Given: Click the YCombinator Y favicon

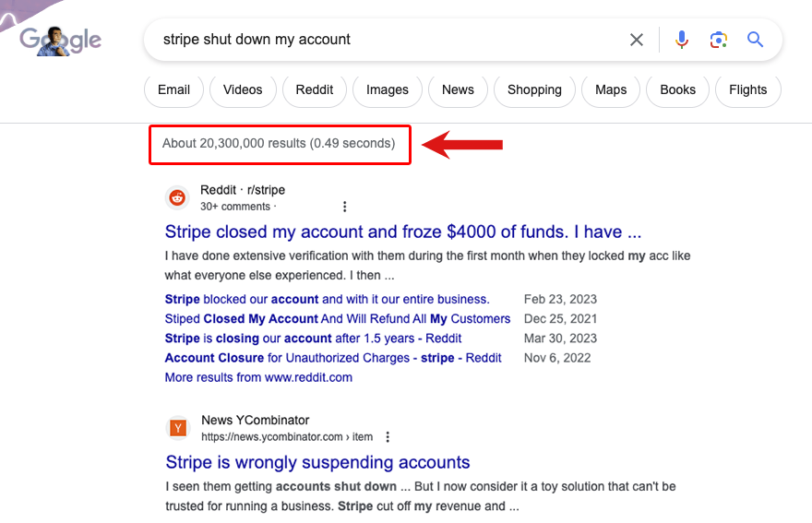Looking at the screenshot, I should coord(178,428).
